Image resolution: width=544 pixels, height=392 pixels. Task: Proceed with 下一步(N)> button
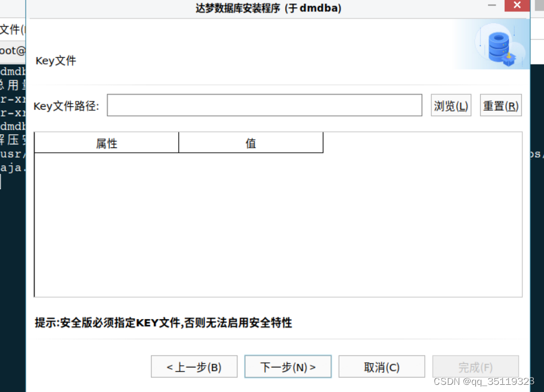[x=288, y=367]
